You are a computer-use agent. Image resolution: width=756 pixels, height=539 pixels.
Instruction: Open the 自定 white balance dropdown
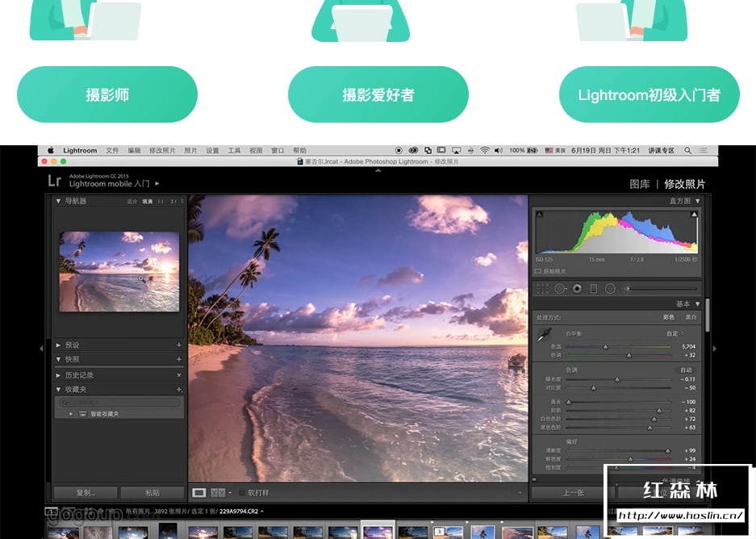click(675, 333)
